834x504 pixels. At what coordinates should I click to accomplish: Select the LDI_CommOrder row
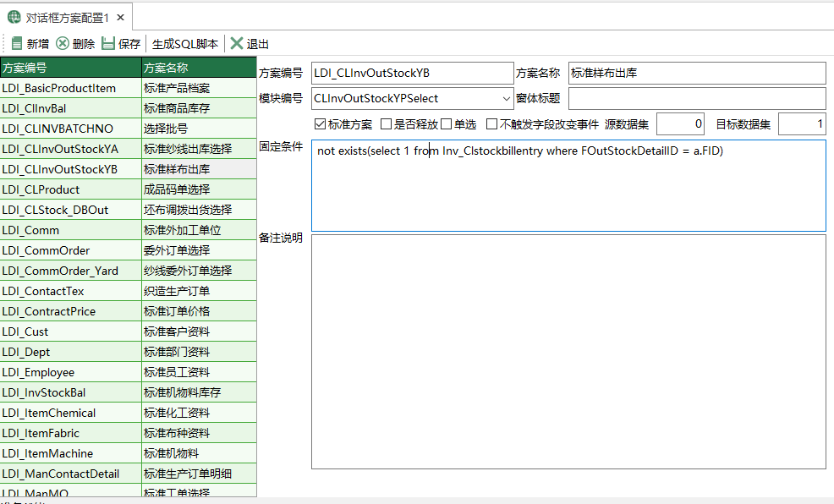(129, 250)
